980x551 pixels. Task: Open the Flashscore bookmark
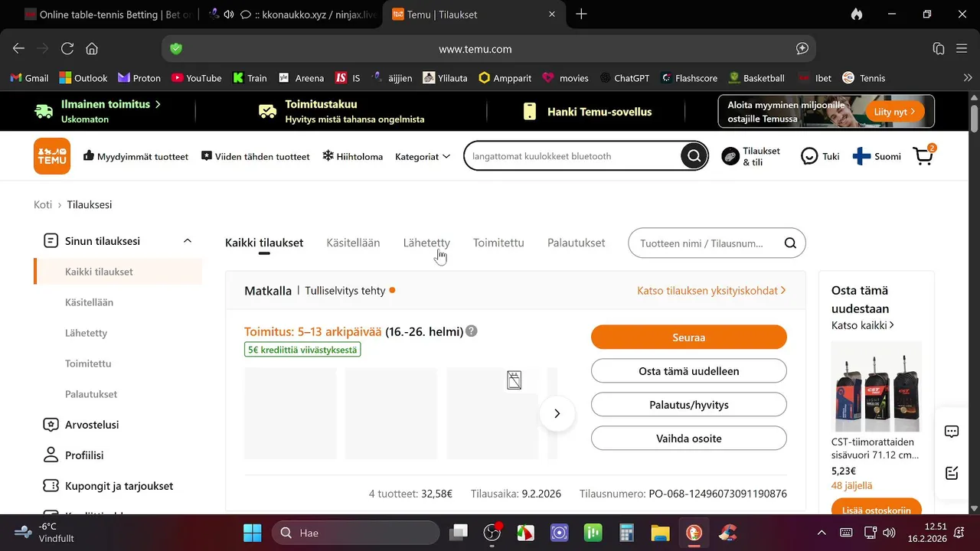point(689,78)
